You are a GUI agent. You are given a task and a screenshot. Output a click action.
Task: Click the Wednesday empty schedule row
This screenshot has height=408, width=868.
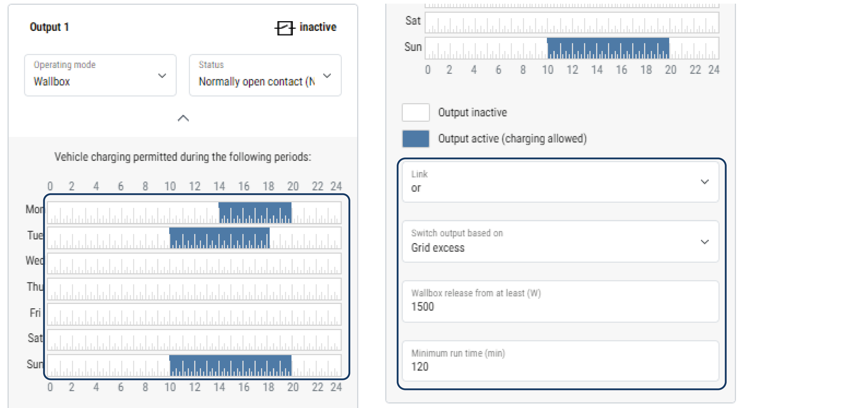(x=194, y=264)
